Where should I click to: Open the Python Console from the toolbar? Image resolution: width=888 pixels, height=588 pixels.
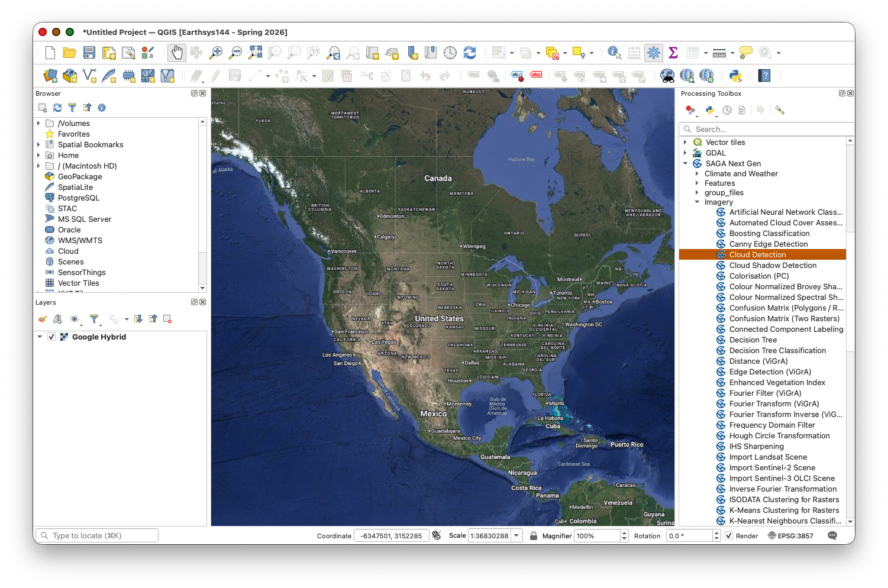coord(735,76)
